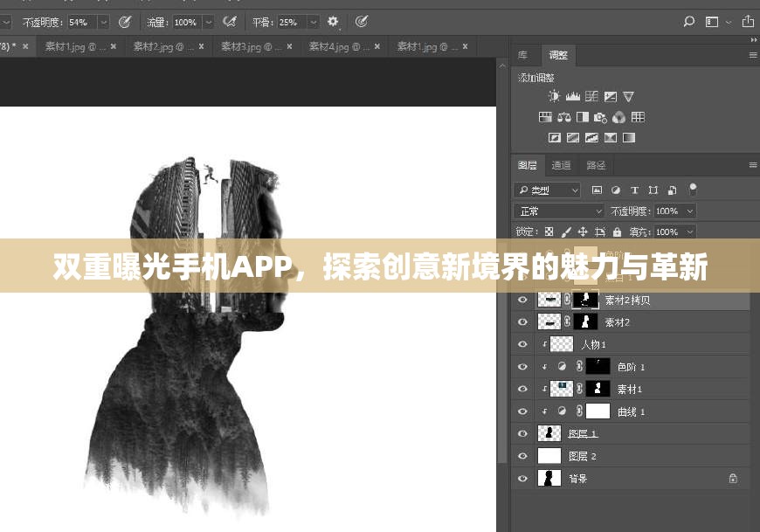This screenshot has width=760, height=532.
Task: Hide the 素材1 layer
Action: pyautogui.click(x=522, y=389)
